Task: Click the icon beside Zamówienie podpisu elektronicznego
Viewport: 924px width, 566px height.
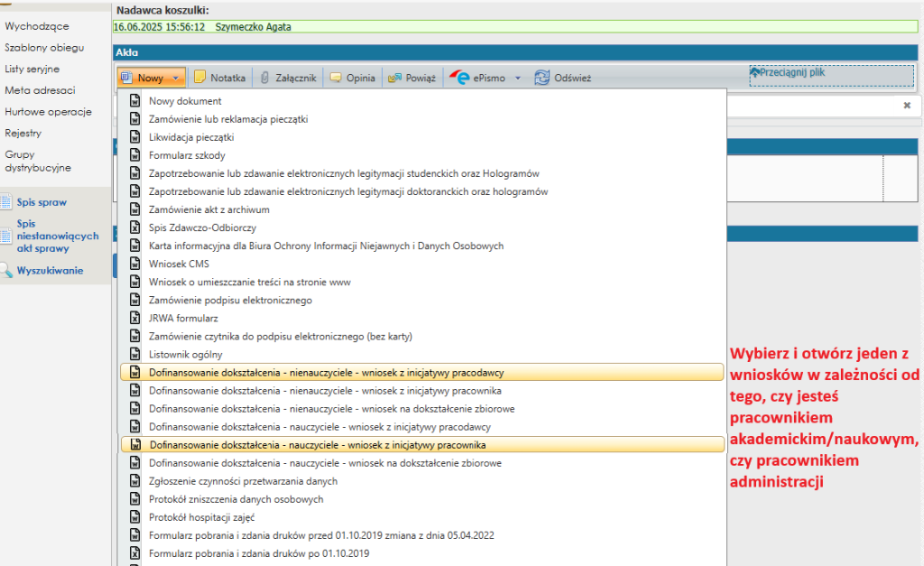Action: point(135,300)
